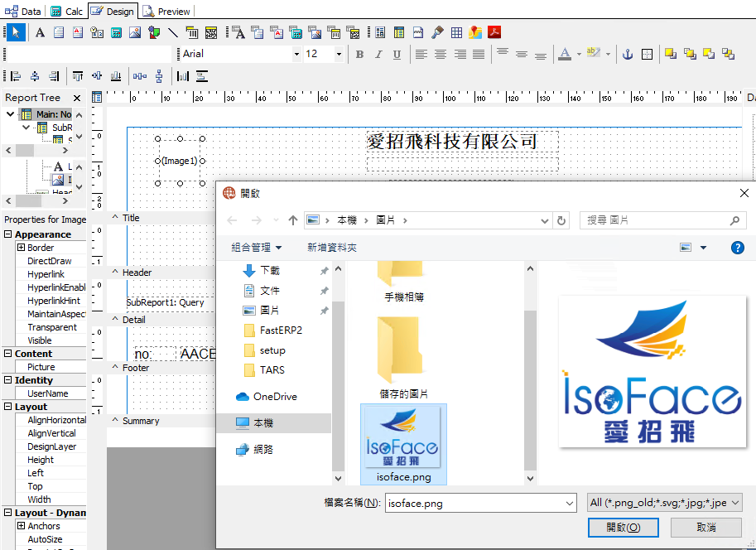756x550 pixels.
Task: Pick the Image component tool
Action: pos(135,32)
